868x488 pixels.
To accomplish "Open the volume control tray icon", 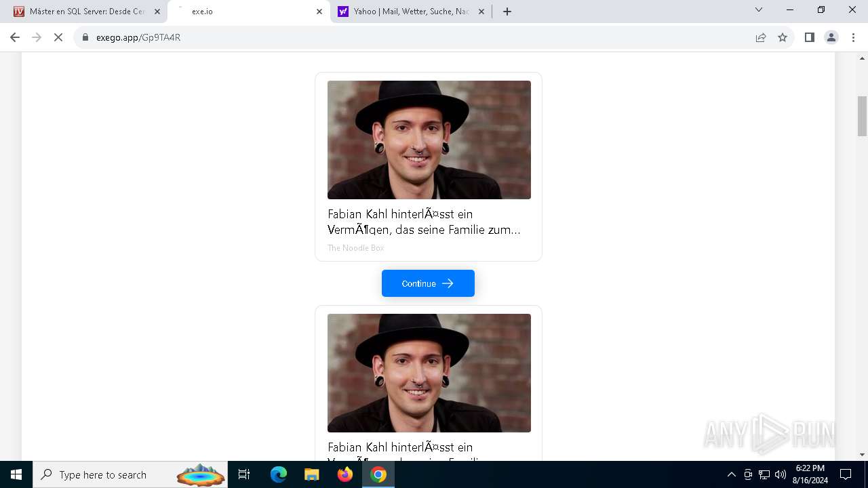I will coord(781,474).
